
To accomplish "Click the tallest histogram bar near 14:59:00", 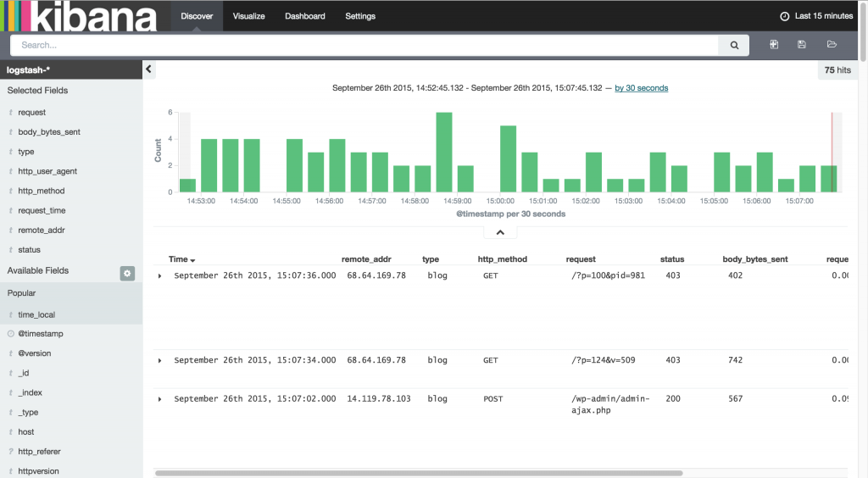I will coord(444,153).
